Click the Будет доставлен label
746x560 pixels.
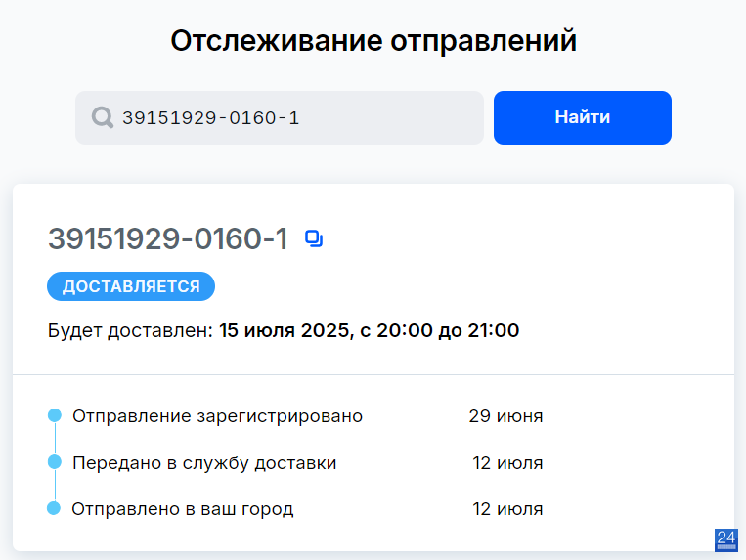pos(130,331)
